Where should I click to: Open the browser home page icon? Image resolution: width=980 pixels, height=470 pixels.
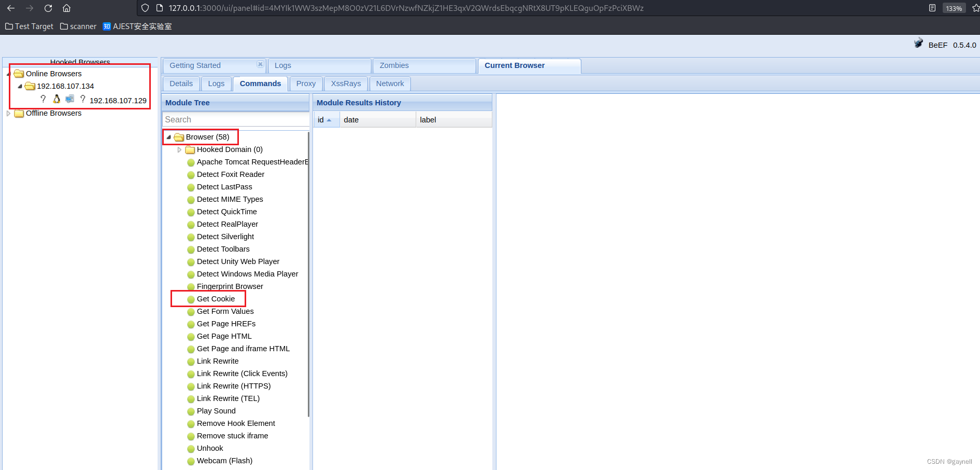(x=66, y=8)
